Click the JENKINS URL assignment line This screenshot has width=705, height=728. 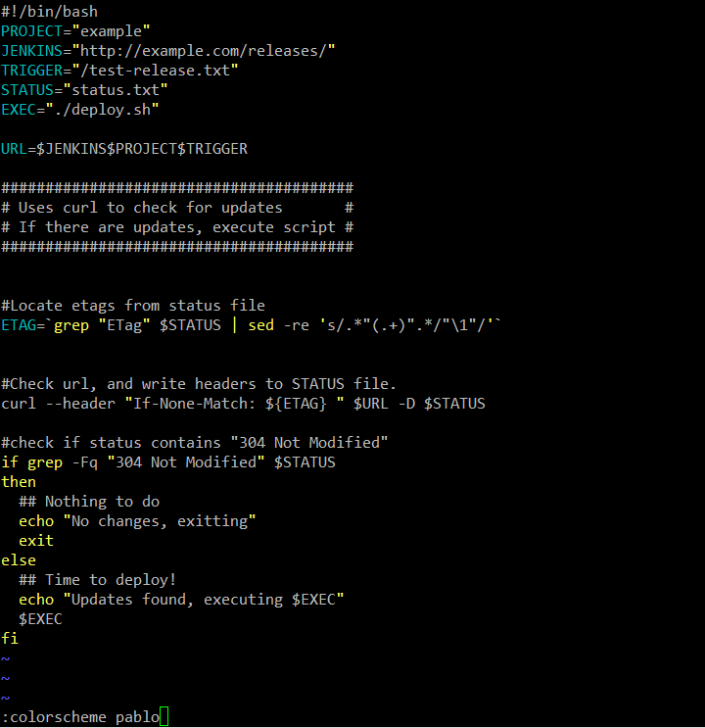[168, 51]
